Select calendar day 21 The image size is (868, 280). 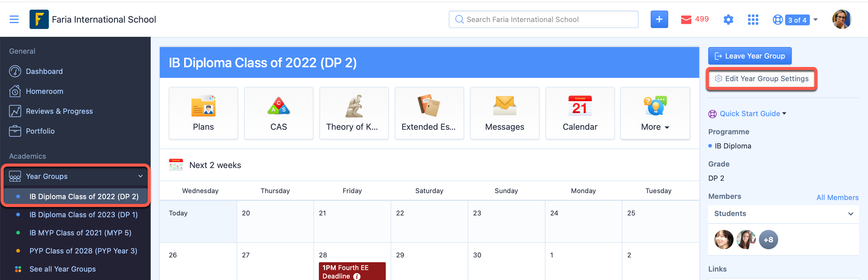(352, 221)
